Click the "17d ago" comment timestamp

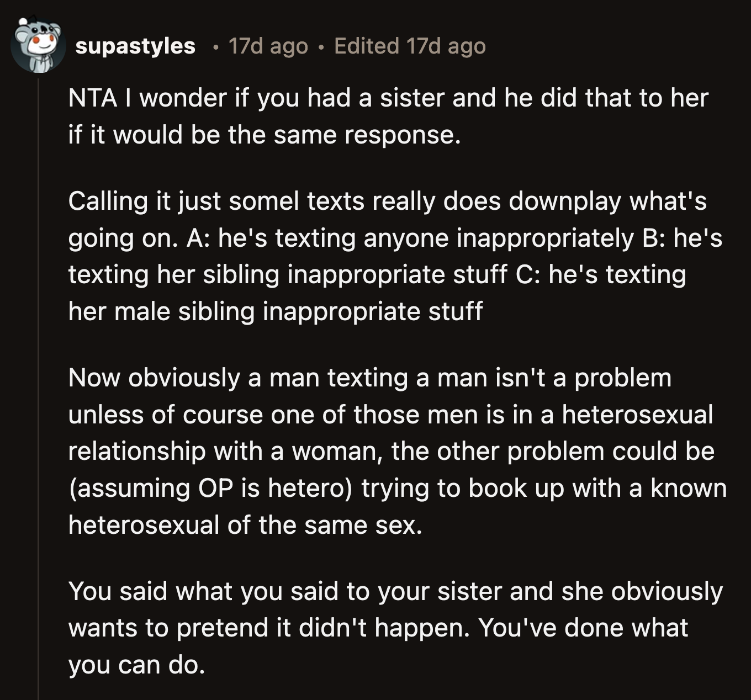pyautogui.click(x=268, y=46)
